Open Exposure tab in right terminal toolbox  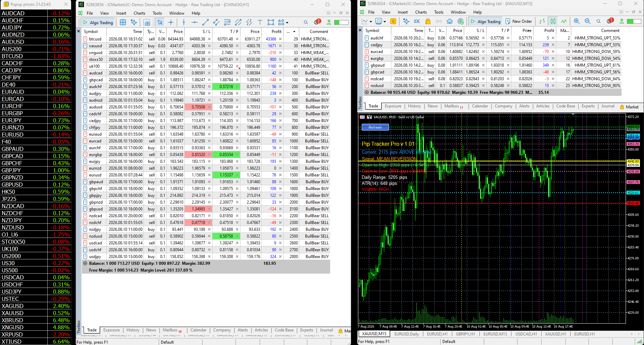(x=393, y=106)
